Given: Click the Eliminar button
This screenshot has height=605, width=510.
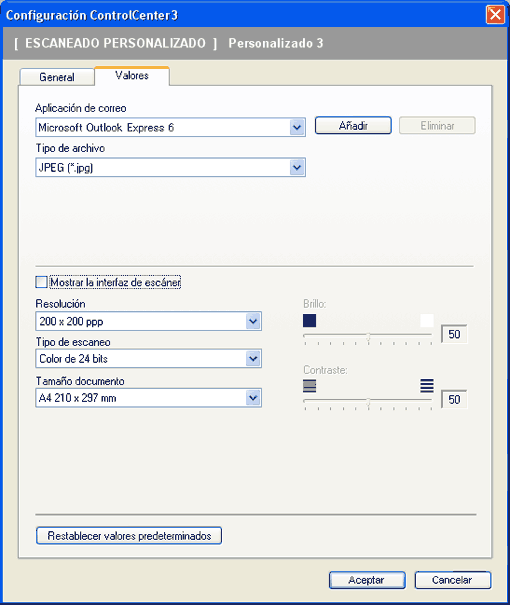Looking at the screenshot, I should [x=437, y=125].
